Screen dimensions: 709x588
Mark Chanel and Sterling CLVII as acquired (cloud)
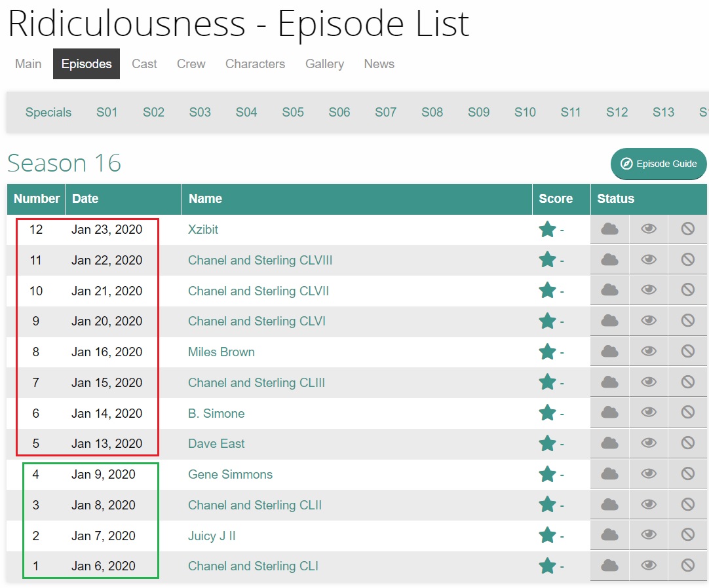coord(609,290)
